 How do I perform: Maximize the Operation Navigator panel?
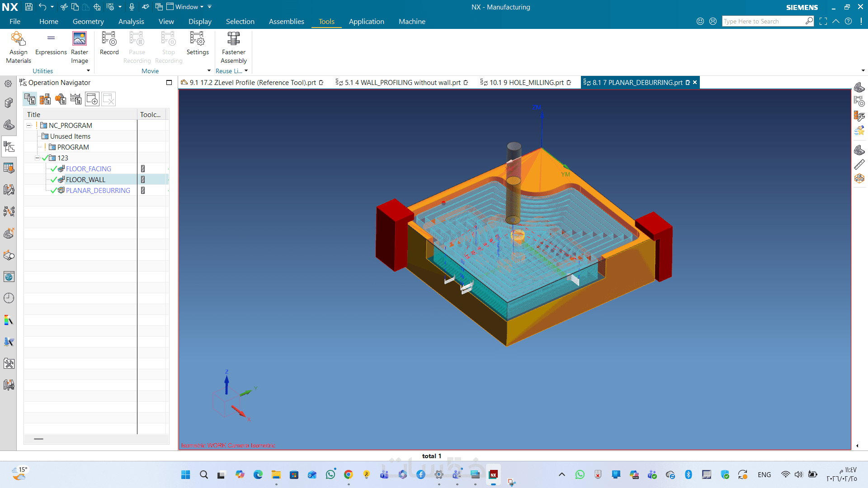click(x=169, y=82)
